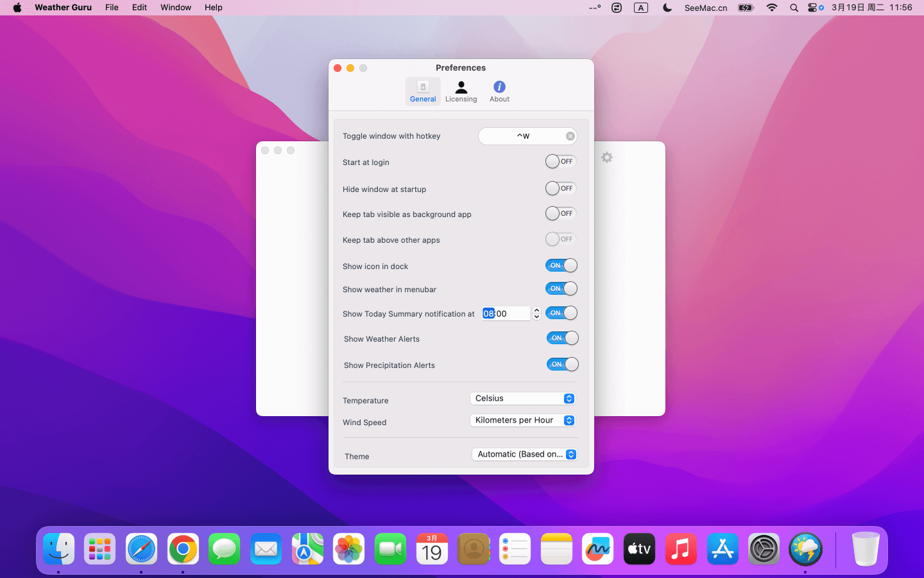Click the notification time field
Viewport: 924px width, 578px height.
pyautogui.click(x=506, y=313)
